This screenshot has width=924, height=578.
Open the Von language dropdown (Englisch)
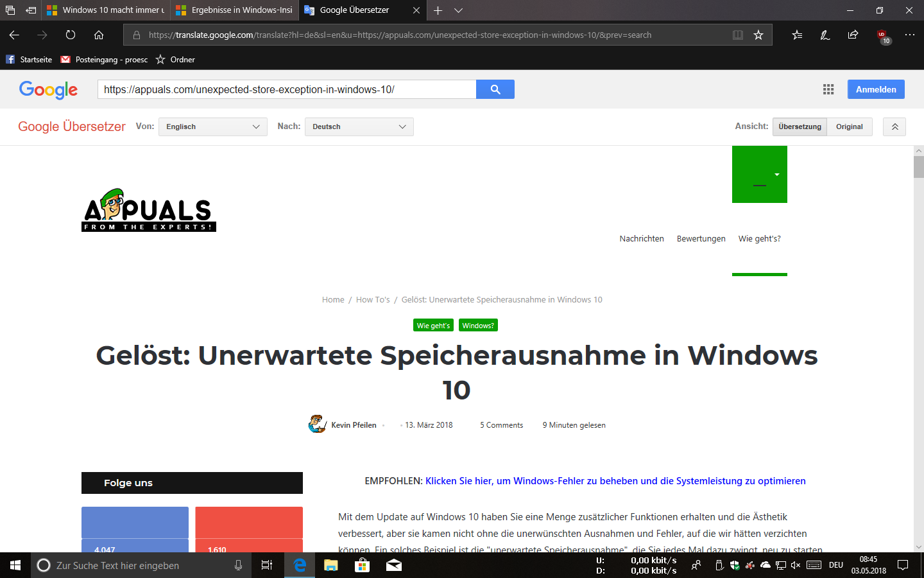213,127
